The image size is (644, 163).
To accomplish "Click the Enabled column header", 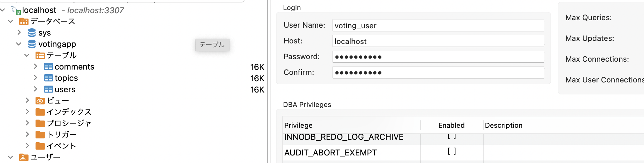I will (451, 125).
